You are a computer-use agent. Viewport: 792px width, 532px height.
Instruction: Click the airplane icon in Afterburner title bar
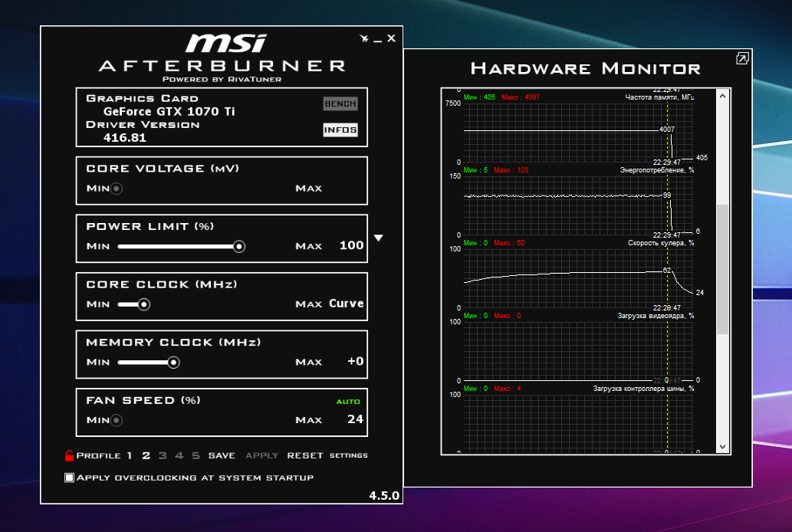click(x=364, y=38)
